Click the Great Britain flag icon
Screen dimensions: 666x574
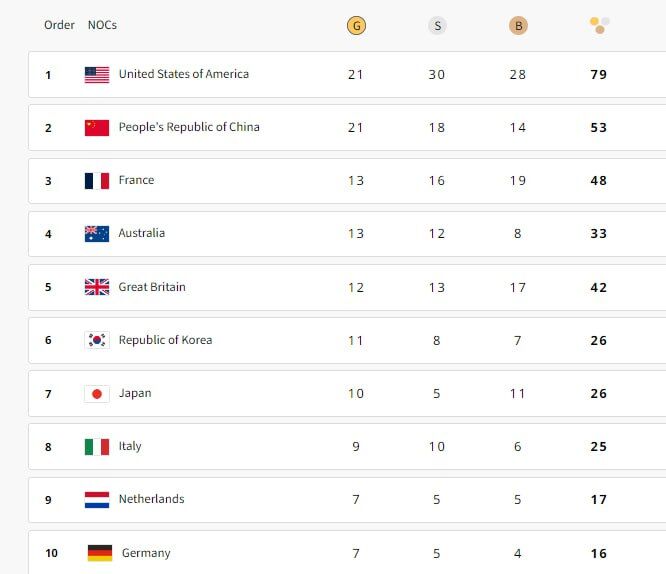coord(97,287)
